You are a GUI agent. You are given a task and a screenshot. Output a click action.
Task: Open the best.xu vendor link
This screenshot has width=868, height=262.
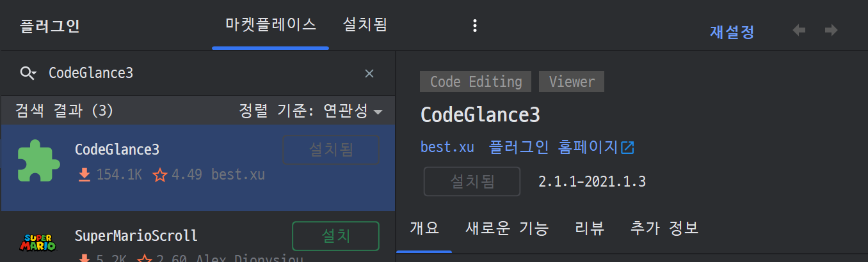(447, 147)
